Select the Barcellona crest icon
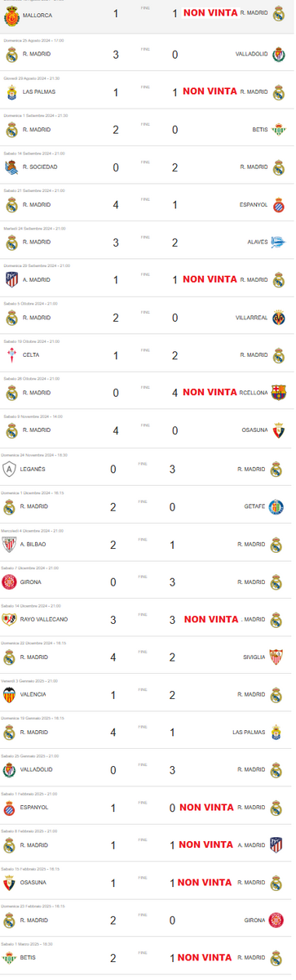This screenshot has width=296, height=980. point(278,393)
